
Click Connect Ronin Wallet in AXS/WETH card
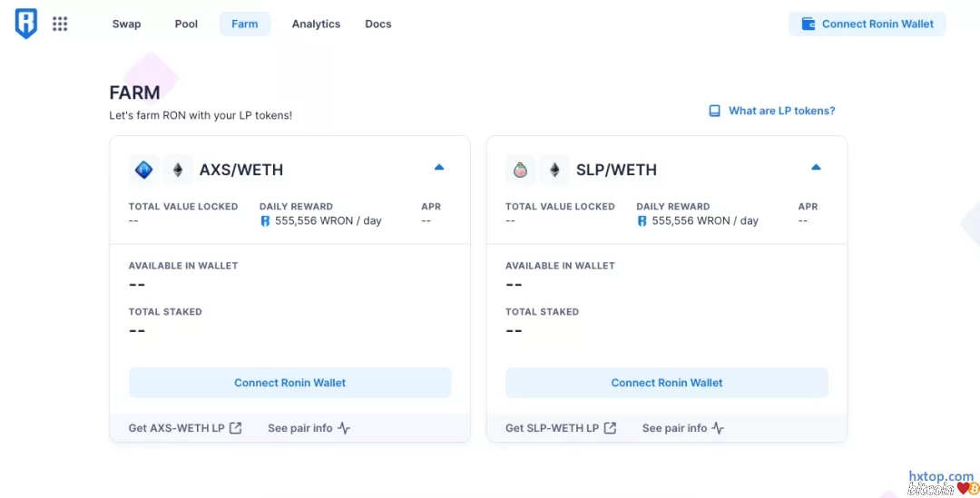pyautogui.click(x=289, y=383)
